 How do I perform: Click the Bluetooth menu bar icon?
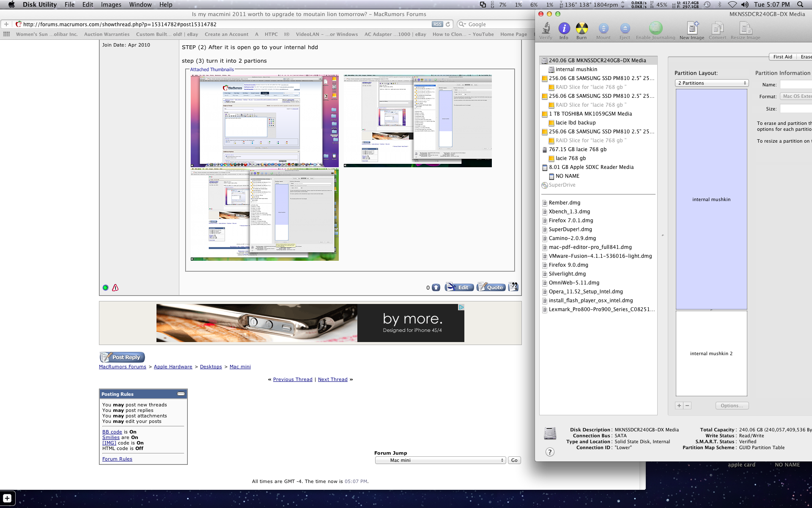pos(720,5)
